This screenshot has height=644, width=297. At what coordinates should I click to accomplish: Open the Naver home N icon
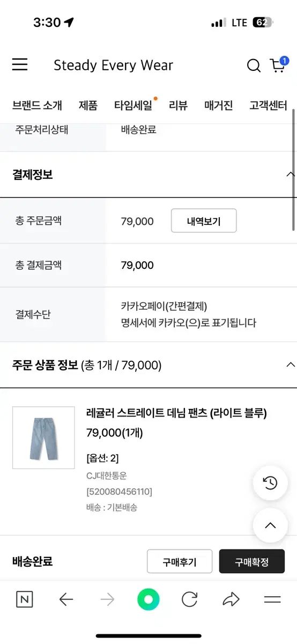[x=24, y=599]
